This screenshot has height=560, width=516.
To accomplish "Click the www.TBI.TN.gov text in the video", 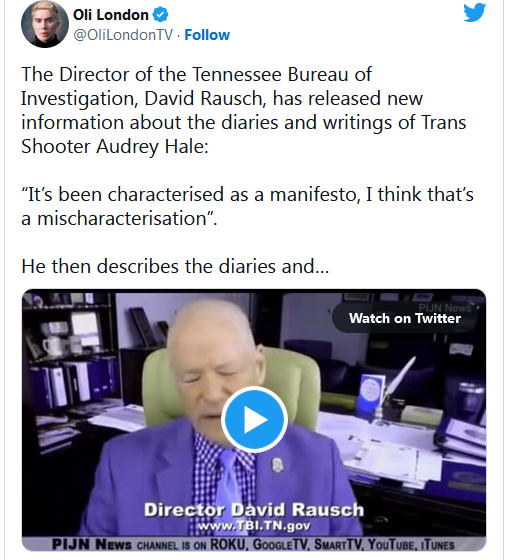I will click(254, 526).
